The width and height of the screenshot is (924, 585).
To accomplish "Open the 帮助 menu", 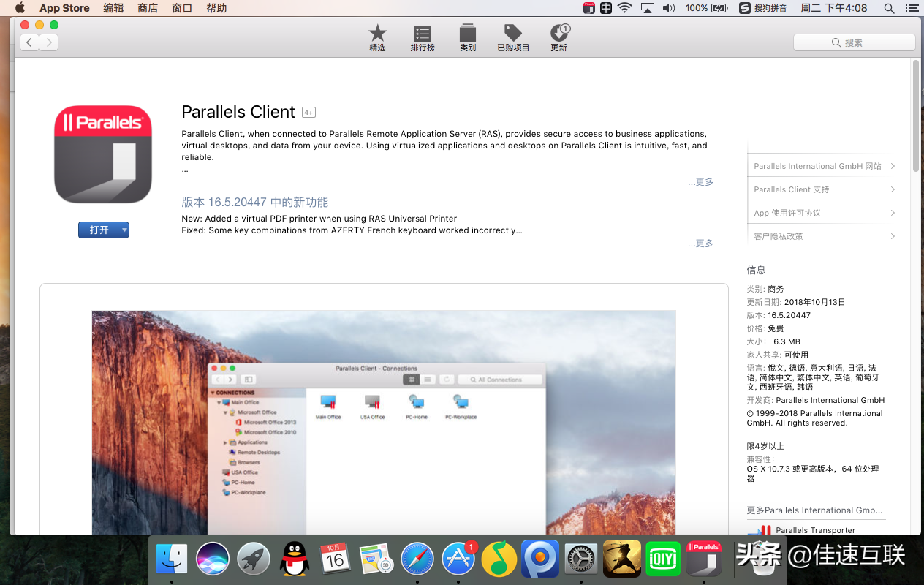I will point(216,8).
